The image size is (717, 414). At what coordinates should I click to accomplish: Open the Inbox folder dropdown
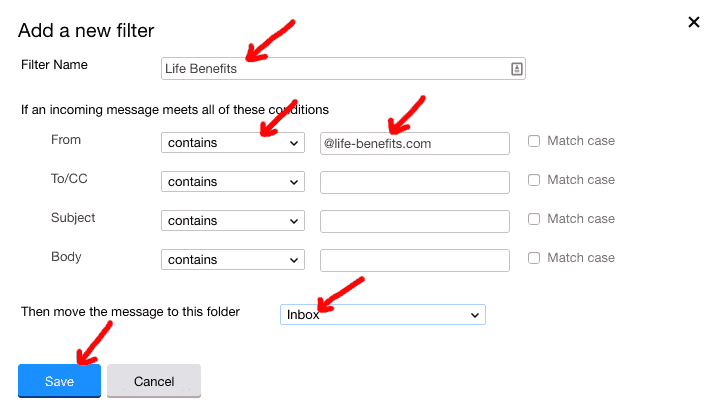383,315
